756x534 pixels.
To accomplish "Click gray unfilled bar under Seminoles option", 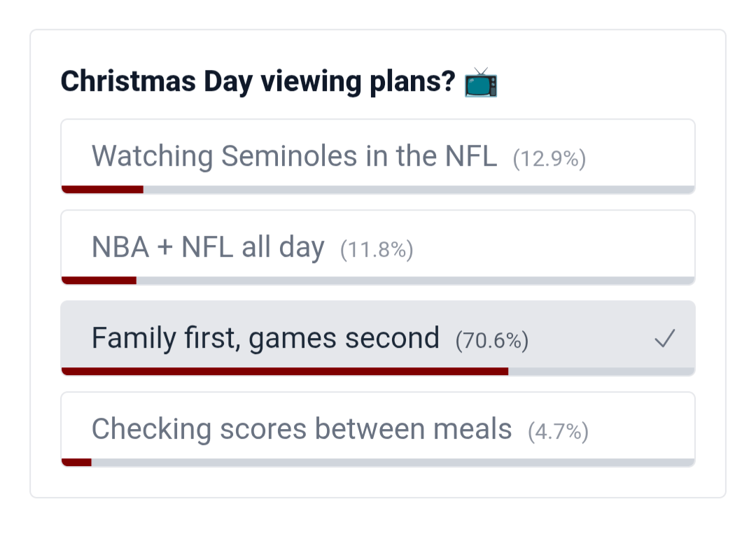I will click(x=419, y=189).
